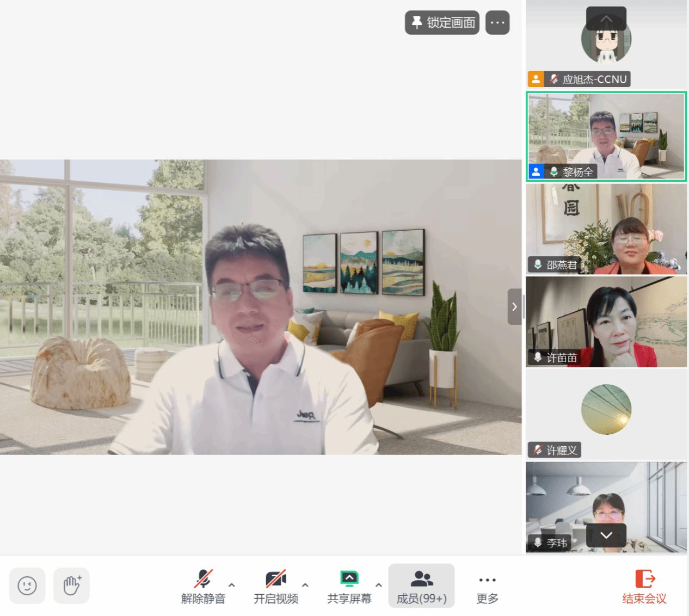689x616 pixels.
Task: Click the 共享屏幕 share screen icon
Action: [349, 579]
